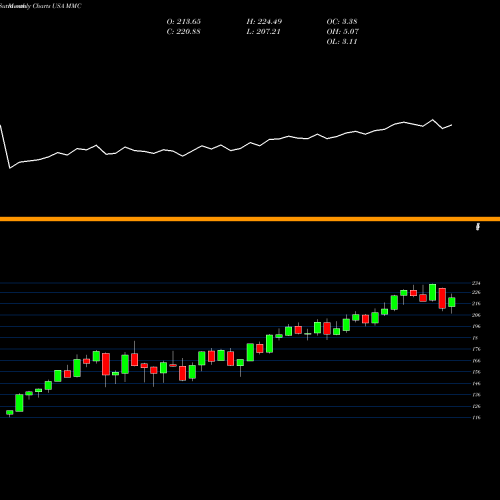This screenshot has height=500, width=500.
Task: Click the first green candlestick at far left
Action: coord(10,412)
